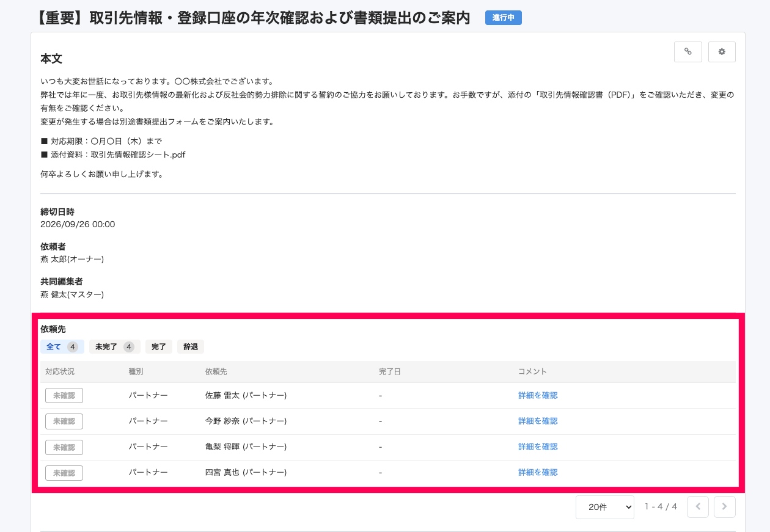Click the 対応期限 line

(x=101, y=141)
